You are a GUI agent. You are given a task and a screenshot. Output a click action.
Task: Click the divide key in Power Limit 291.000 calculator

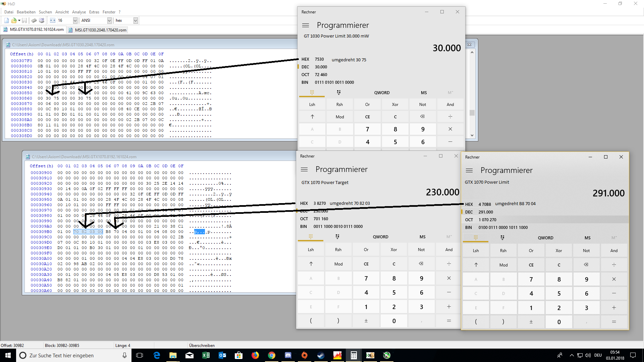click(614, 265)
